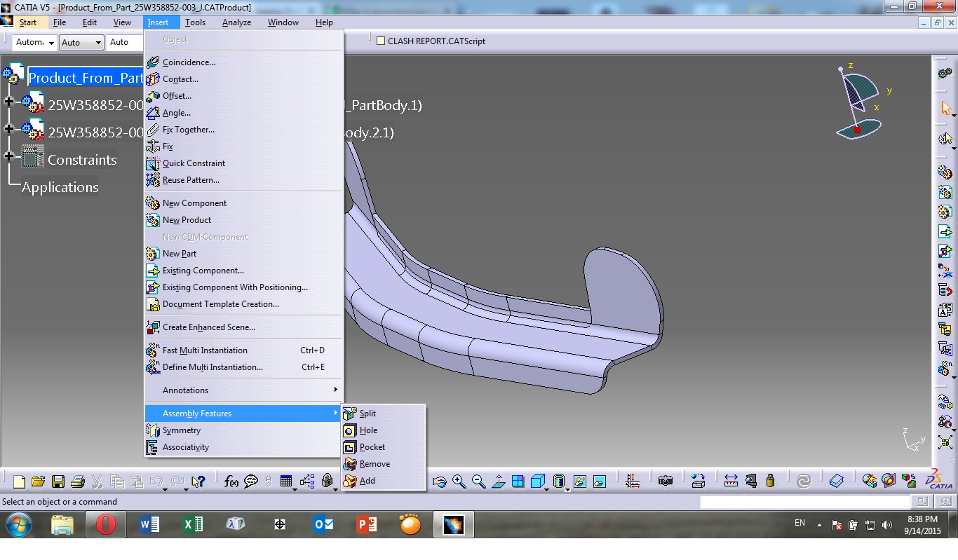Select Quick Constraint menu entry
958x560 pixels.
click(x=243, y=163)
